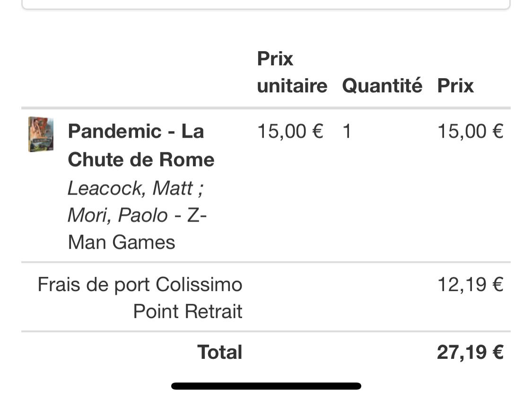Tap the card panel edge above the table
Viewport: 532px width, 401px height.
pyautogui.click(x=266, y=5)
